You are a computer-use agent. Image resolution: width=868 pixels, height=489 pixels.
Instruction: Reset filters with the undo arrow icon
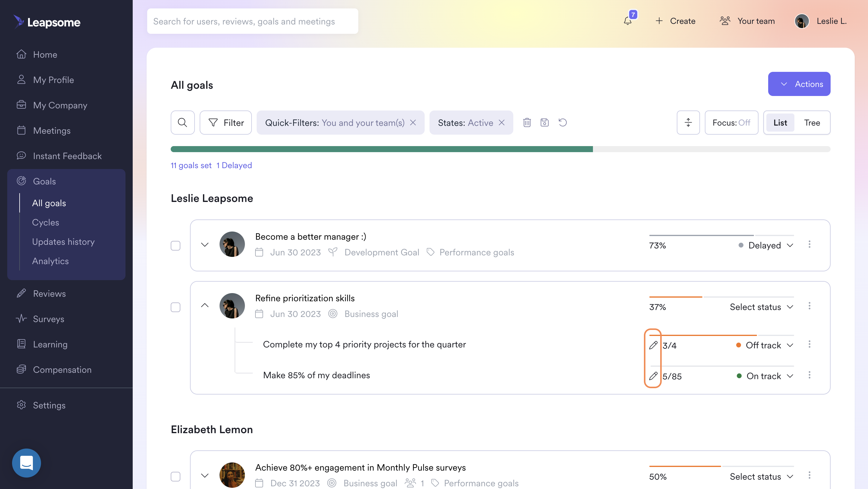[x=563, y=123]
